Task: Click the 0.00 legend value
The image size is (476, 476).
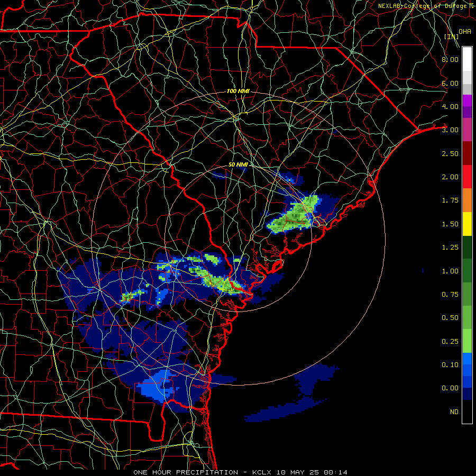Action: pos(450,388)
